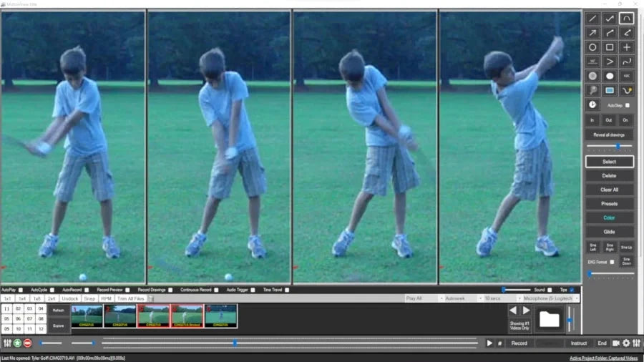The image size is (644, 362).
Task: Open the Microphone source dropdown
Action: 551,298
